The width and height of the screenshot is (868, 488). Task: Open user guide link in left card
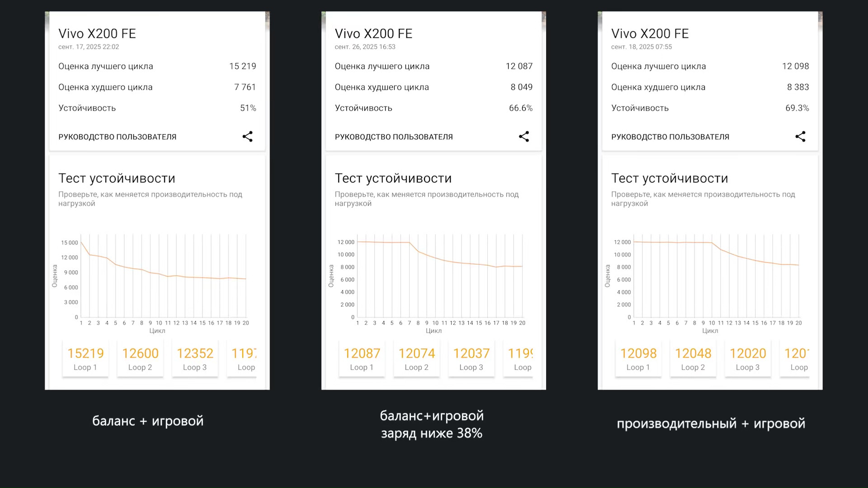click(117, 137)
